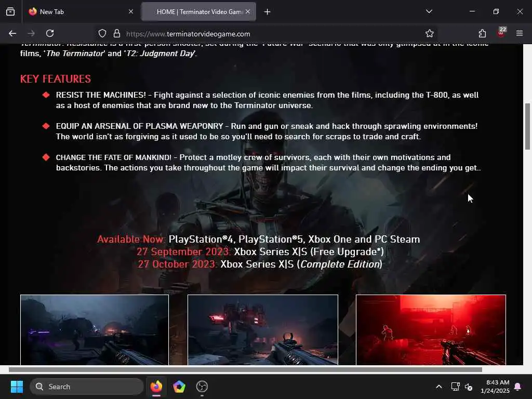Close the Terminator Video Game tab
Viewport: 532px width, 399px height.
[248, 11]
